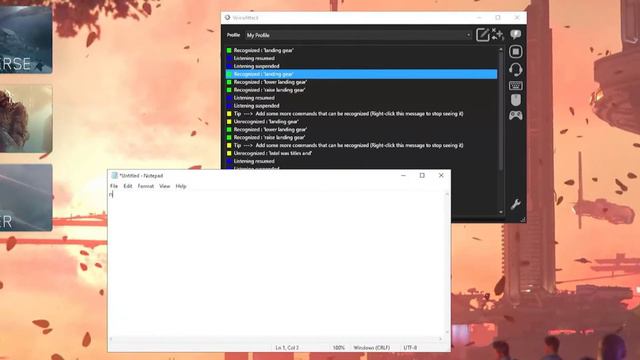This screenshot has width=640, height=360.
Task: Click 'UTF-8' encoding in status bar
Action: click(x=410, y=348)
